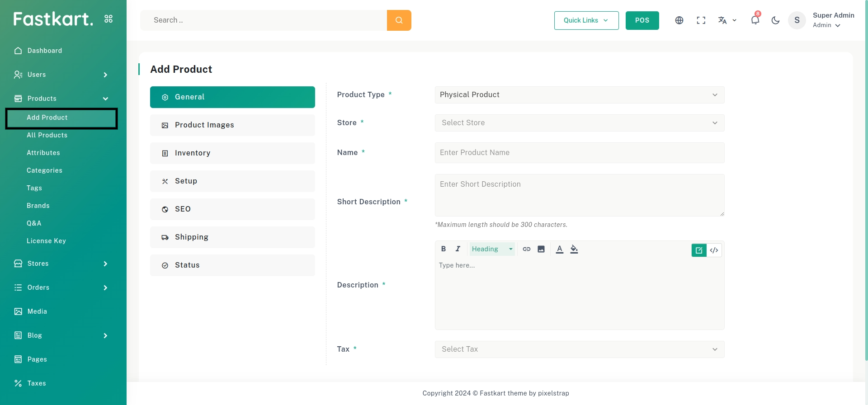Open the Quick Links button

586,20
